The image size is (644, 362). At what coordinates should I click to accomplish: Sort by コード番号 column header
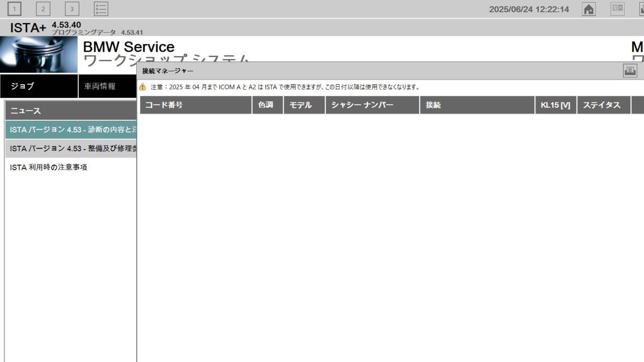click(195, 105)
